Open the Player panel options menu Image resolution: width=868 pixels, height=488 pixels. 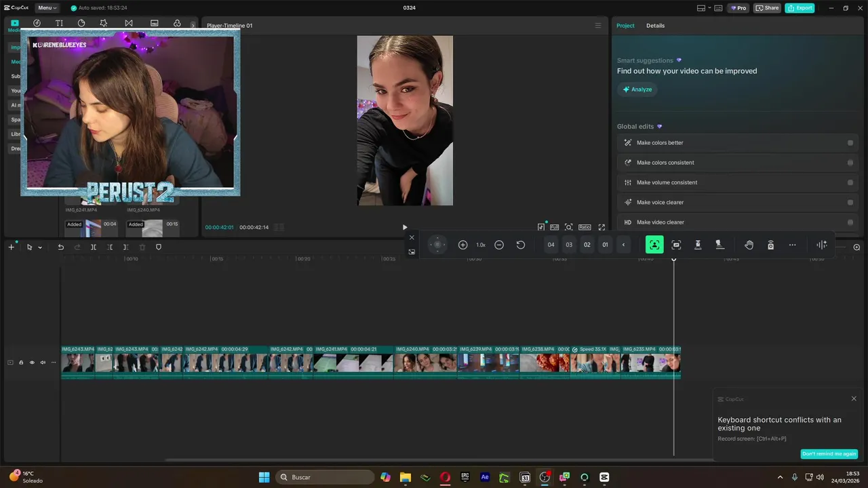coord(597,26)
